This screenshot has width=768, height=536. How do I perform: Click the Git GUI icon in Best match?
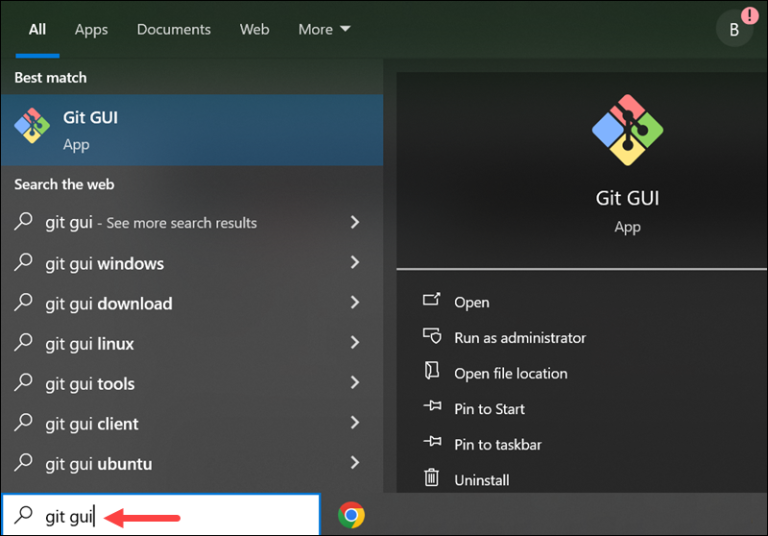tap(32, 126)
